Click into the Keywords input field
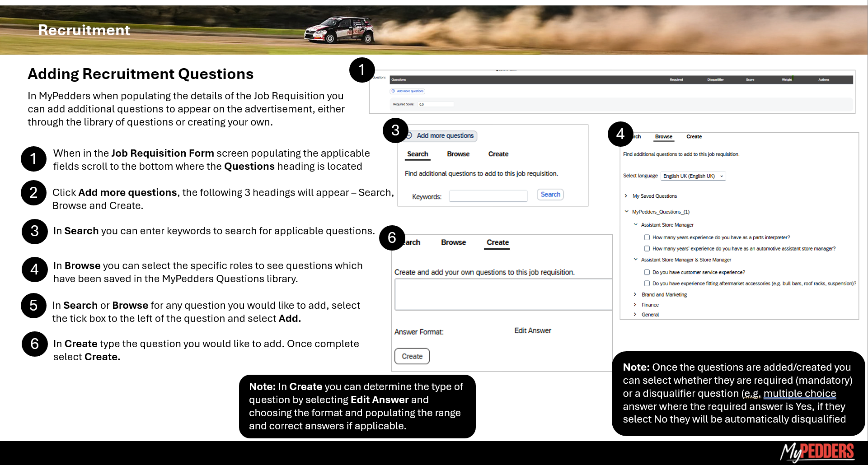Image resolution: width=868 pixels, height=465 pixels. (x=488, y=196)
